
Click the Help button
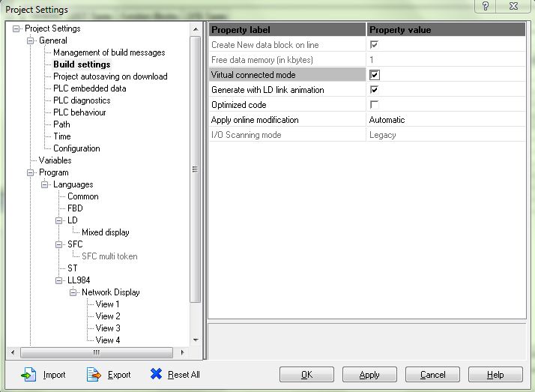click(x=495, y=375)
